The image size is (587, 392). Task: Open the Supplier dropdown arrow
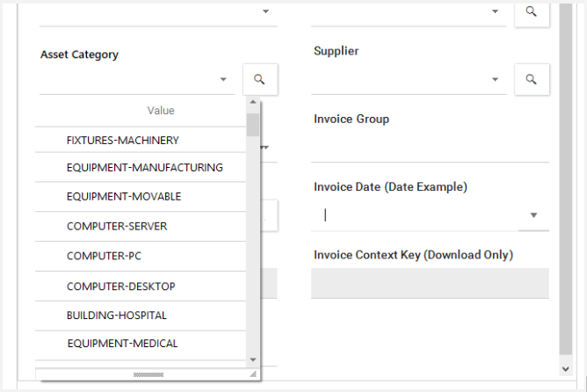pos(495,79)
